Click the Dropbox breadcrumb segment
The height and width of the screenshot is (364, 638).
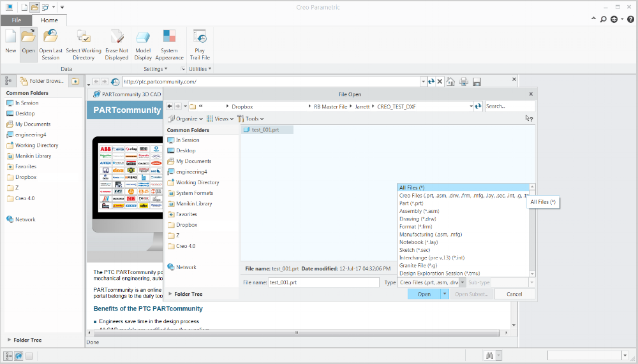point(242,106)
